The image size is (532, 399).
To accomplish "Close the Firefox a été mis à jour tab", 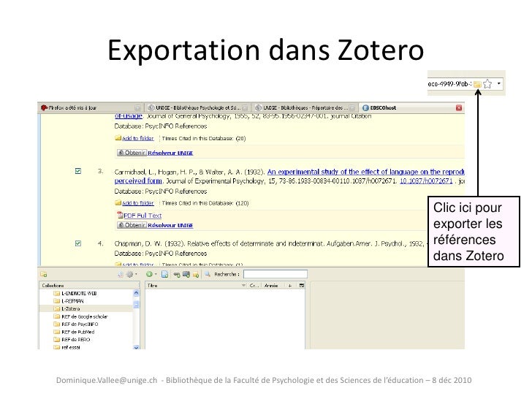I will (x=137, y=107).
